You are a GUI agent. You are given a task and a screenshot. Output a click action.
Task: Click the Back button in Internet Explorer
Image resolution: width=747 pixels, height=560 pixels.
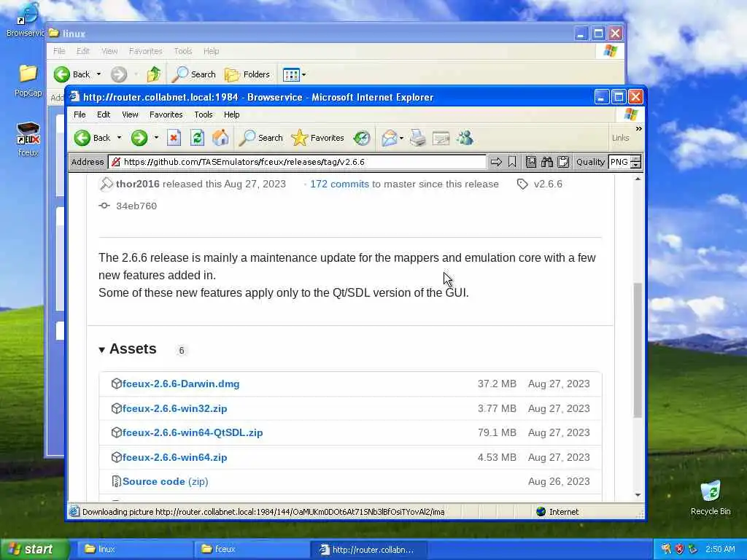pyautogui.click(x=93, y=138)
